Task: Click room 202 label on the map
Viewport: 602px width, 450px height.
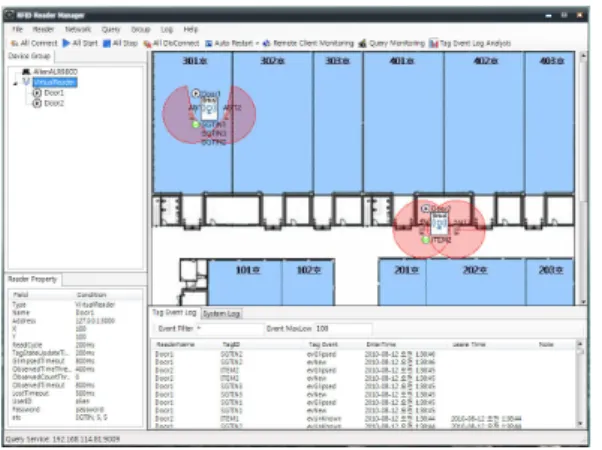Action: click(x=475, y=270)
